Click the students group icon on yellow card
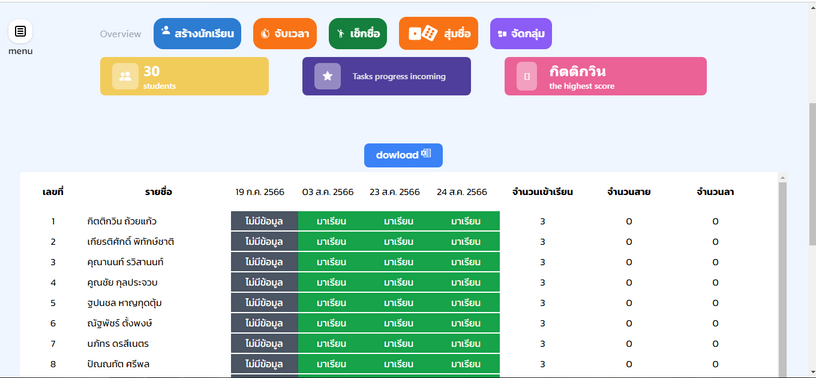The height and width of the screenshot is (378, 816). click(125, 76)
